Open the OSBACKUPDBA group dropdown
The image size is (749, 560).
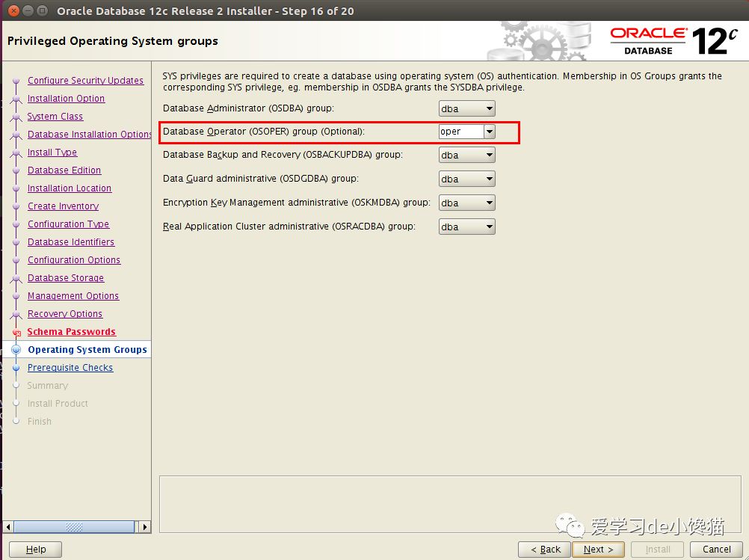[466, 155]
